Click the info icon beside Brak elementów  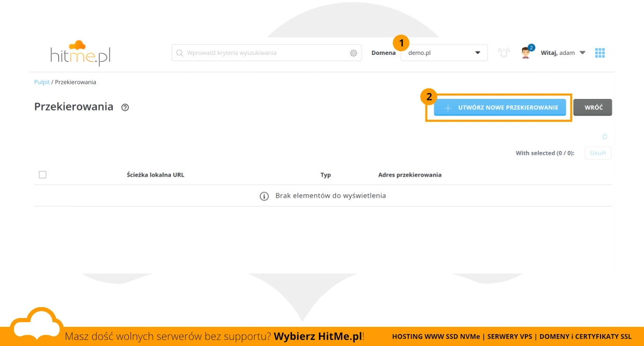tap(264, 196)
